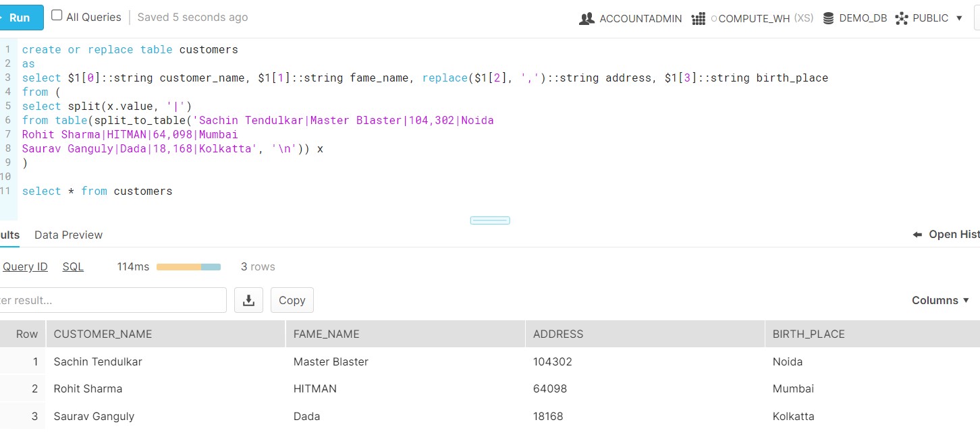
Task: Switch to the Data Preview tab
Action: click(68, 235)
